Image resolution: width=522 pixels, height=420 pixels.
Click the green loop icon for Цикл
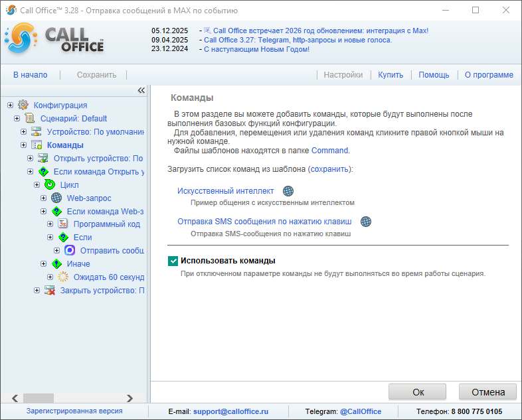50,184
